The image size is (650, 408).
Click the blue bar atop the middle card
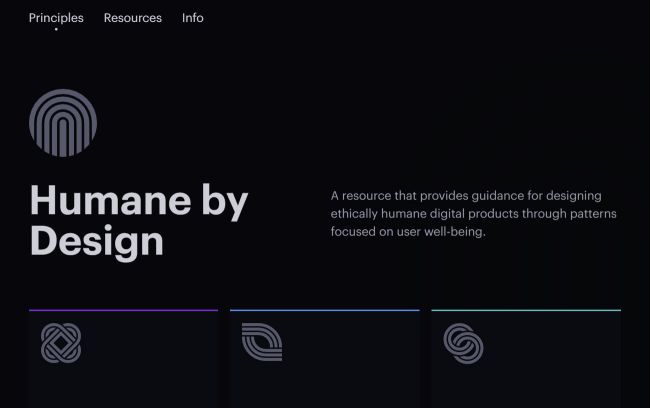[x=324, y=310]
